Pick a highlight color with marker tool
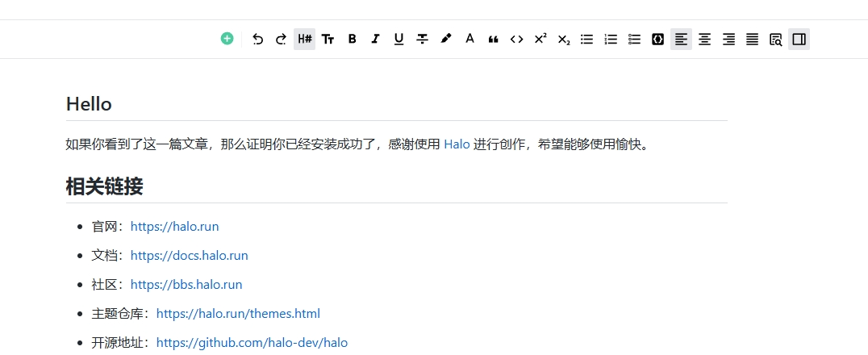This screenshot has width=868, height=355. coord(446,39)
